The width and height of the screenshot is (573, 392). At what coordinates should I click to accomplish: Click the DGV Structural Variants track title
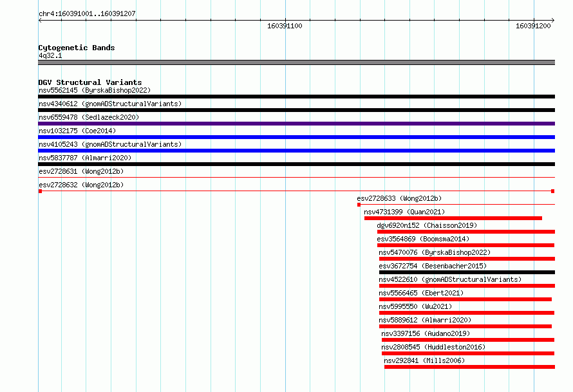tap(90, 82)
